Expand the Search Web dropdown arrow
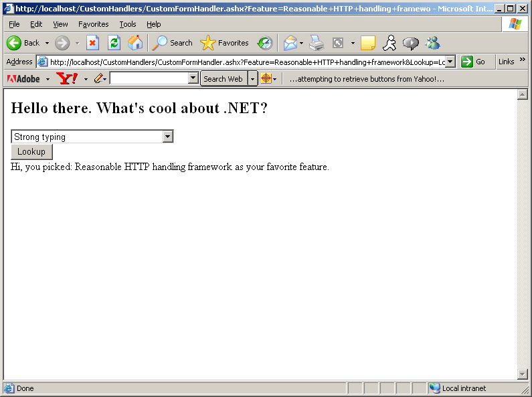This screenshot has width=532, height=397. pos(252,79)
